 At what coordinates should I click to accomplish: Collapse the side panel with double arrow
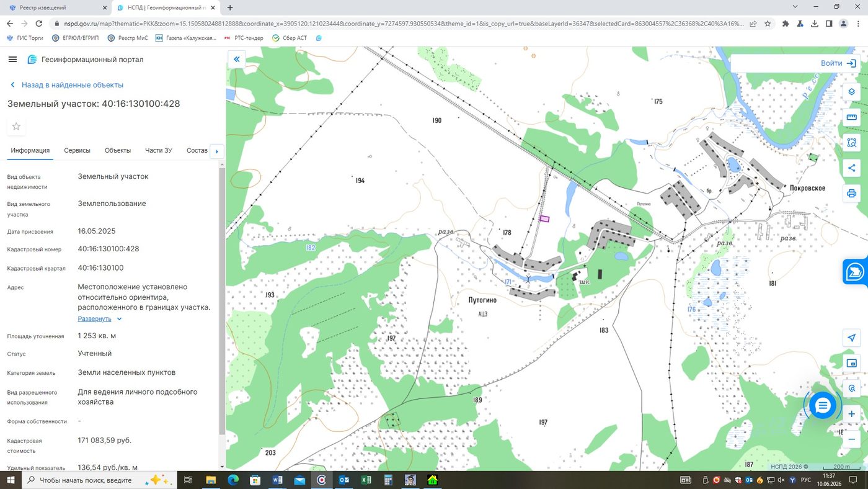pos(236,60)
